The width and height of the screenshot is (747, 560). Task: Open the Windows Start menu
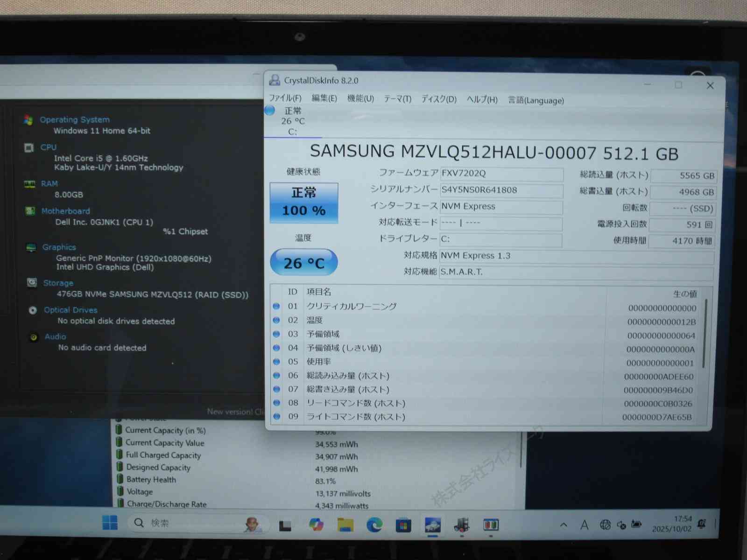coord(110,523)
